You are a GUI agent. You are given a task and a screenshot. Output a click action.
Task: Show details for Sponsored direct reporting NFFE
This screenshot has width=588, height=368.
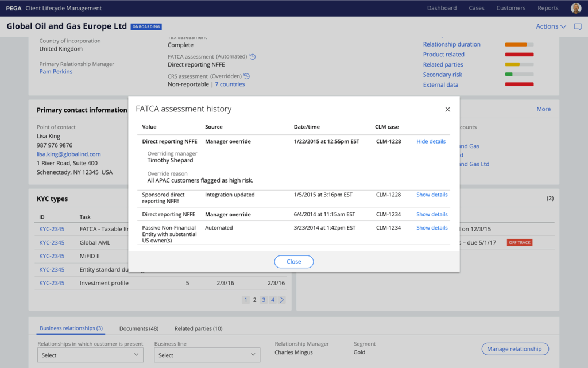pos(432,195)
